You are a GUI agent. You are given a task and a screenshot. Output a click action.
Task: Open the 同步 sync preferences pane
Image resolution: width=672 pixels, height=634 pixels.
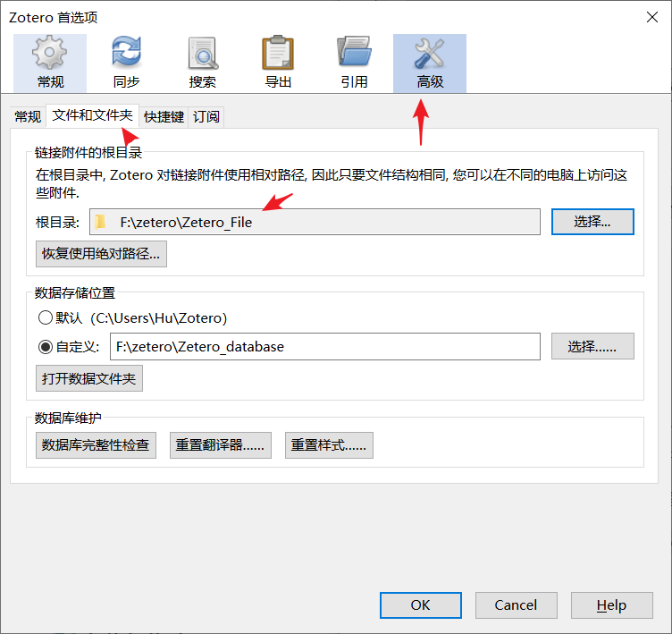pos(126,63)
